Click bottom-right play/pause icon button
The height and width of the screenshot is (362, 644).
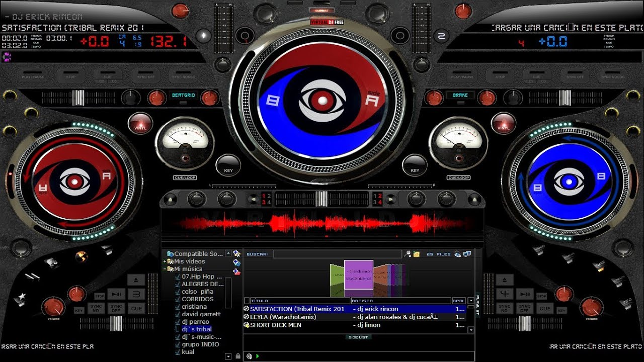click(x=525, y=294)
